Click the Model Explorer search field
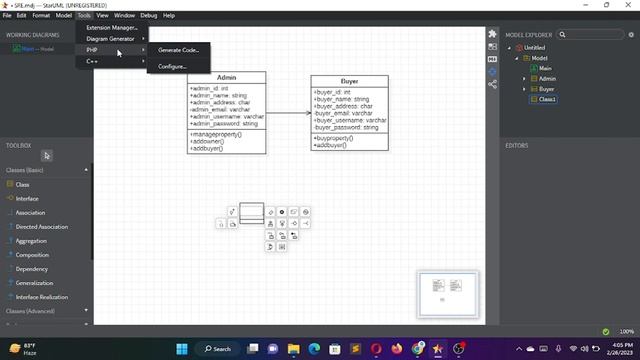This screenshot has height=360, width=640. pos(590,35)
